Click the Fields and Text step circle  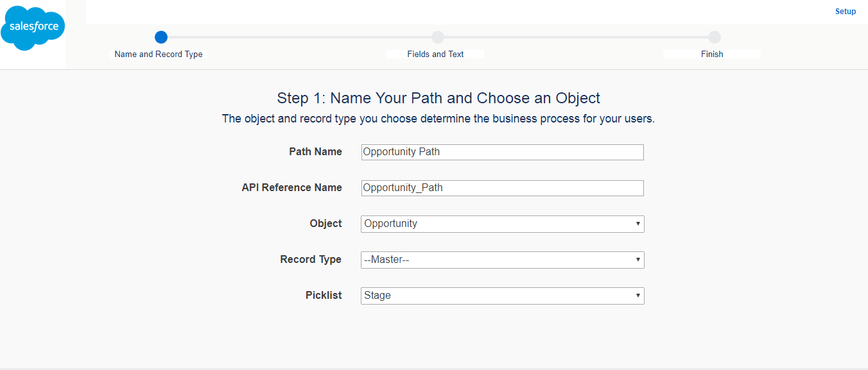click(438, 37)
